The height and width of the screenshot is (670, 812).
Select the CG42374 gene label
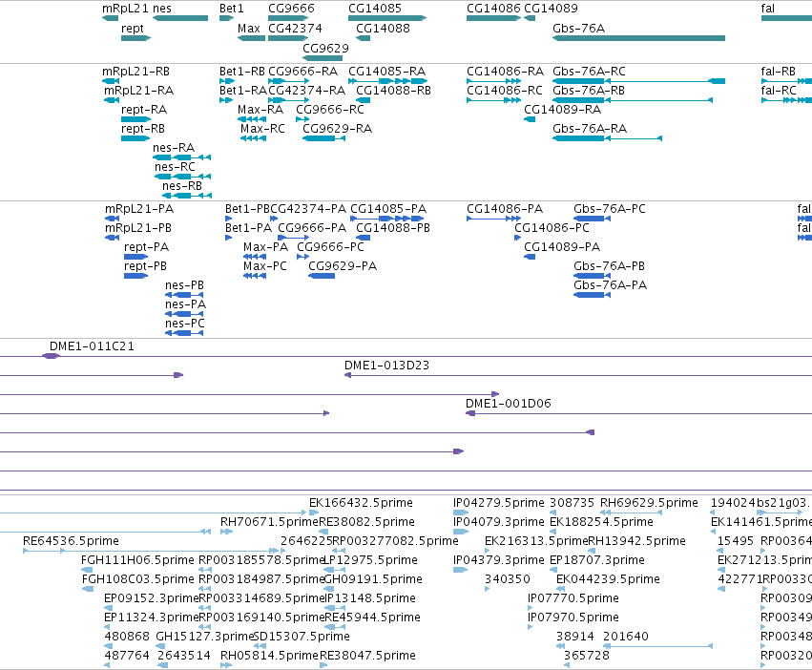[x=295, y=29]
